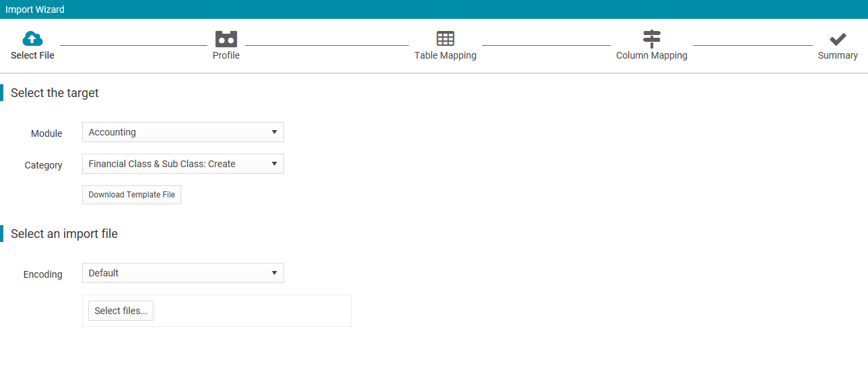868x368 pixels.
Task: Open the Module dropdown showing Accounting
Action: 183,132
